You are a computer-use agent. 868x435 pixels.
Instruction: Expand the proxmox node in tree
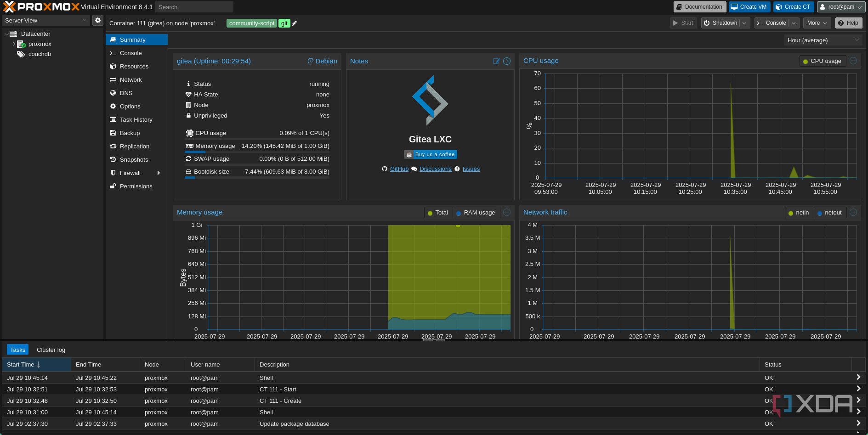(14, 44)
